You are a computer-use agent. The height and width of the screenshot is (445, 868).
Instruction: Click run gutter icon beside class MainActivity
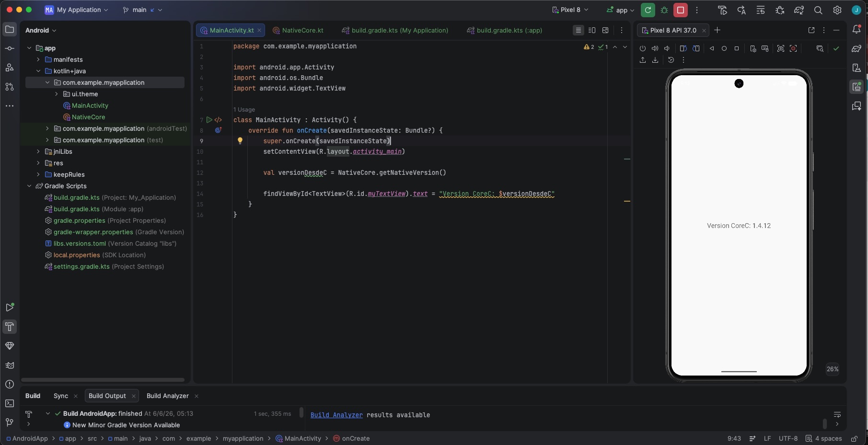pyautogui.click(x=209, y=120)
